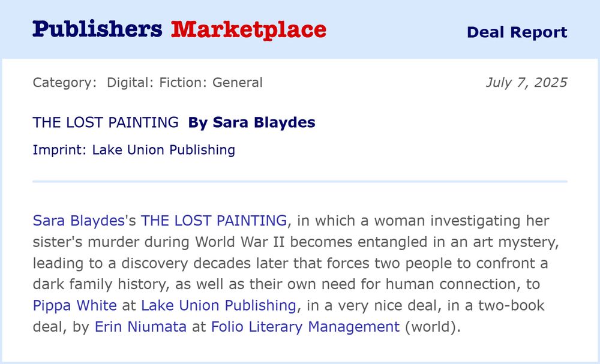
Task: Click the July 7, 2025 date
Action: (526, 82)
